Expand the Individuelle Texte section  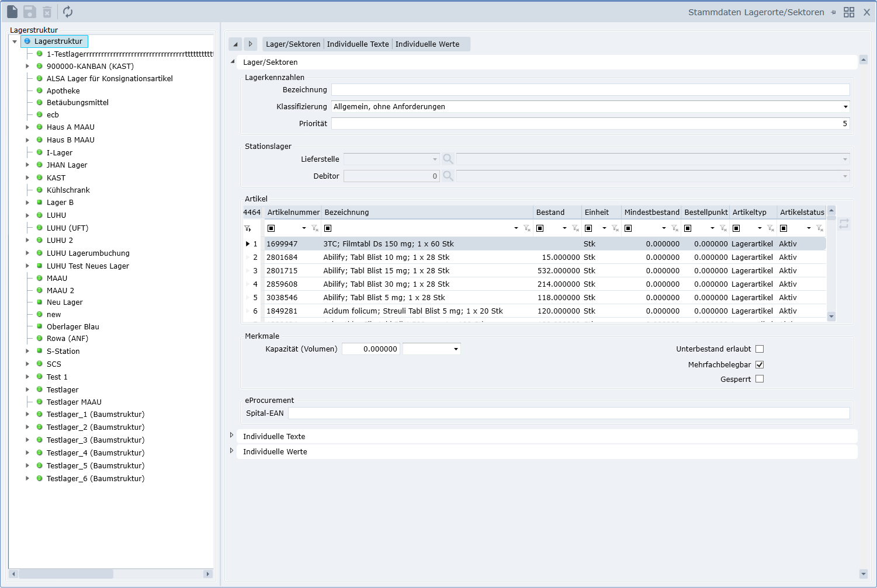coord(232,436)
